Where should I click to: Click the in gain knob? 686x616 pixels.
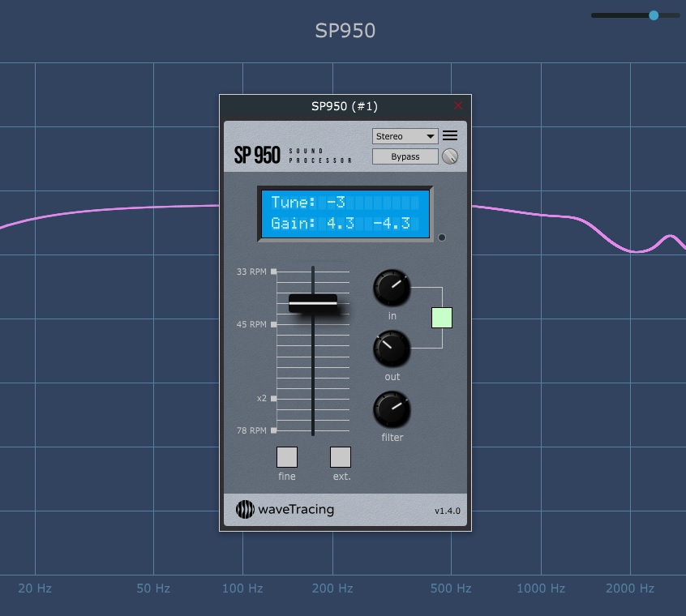click(392, 287)
